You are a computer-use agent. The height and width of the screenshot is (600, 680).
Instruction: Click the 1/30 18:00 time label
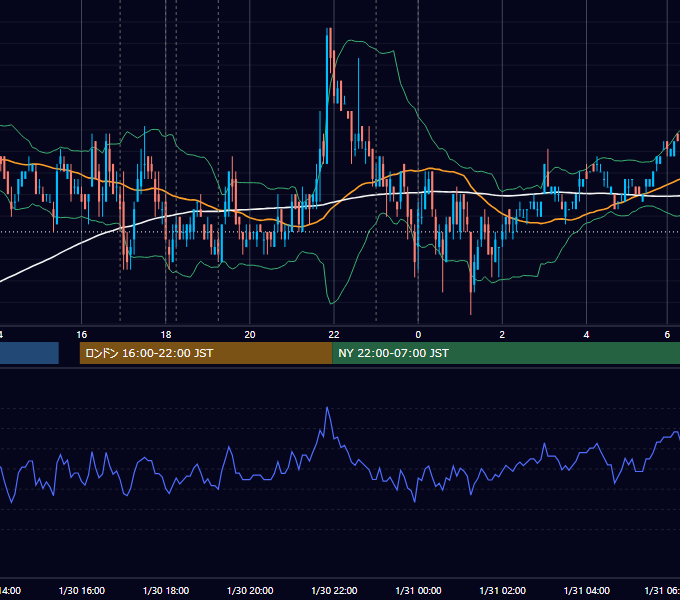166,590
